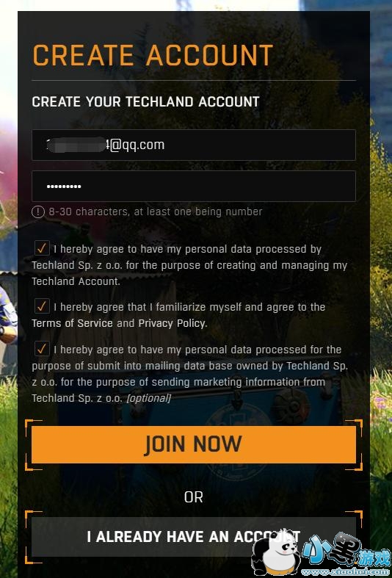This screenshot has width=392, height=578.
Task: Click the orange JOIN NOW button
Action: click(x=194, y=444)
